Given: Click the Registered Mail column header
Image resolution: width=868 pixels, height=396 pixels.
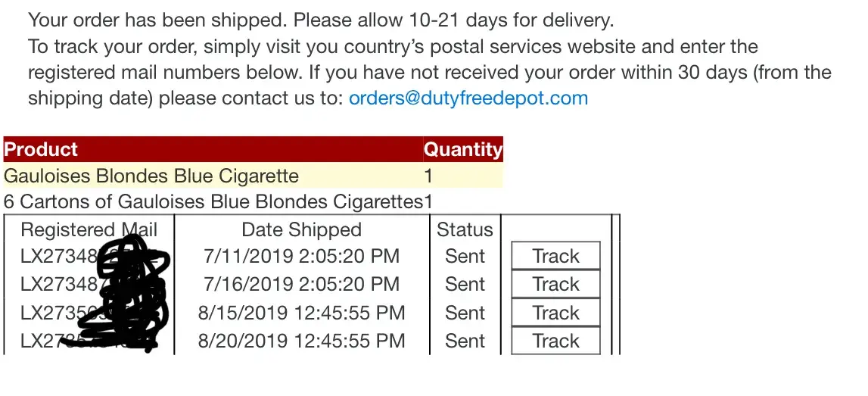Looking at the screenshot, I should click(x=89, y=229).
